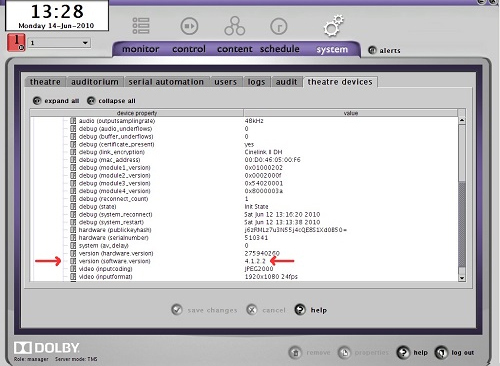
Task: Click the icon beside debug (mac_address)
Action: point(73,160)
